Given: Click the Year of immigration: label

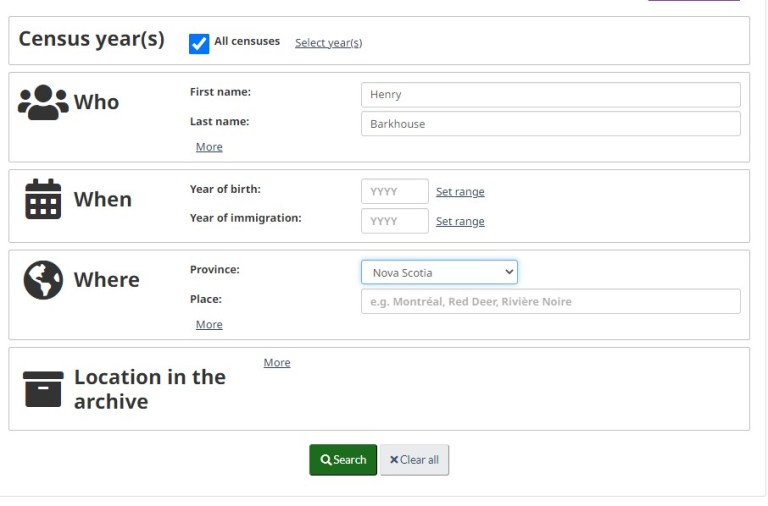Looking at the screenshot, I should tap(246, 218).
